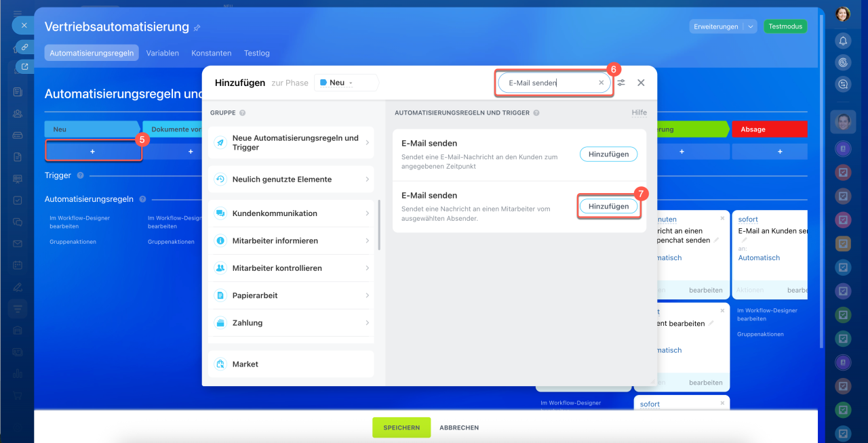
Task: Expand the Mitarbeiter kontrollieren group
Action: point(291,268)
